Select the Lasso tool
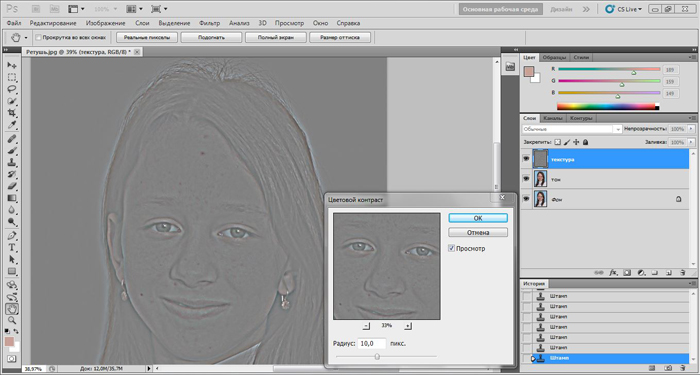The height and width of the screenshot is (375, 700). point(12,89)
